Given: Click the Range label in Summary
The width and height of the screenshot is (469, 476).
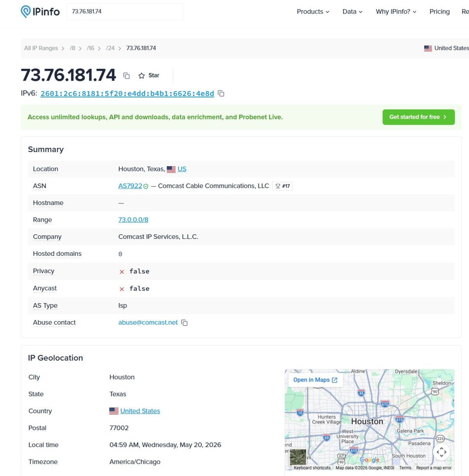Looking at the screenshot, I should 42,220.
